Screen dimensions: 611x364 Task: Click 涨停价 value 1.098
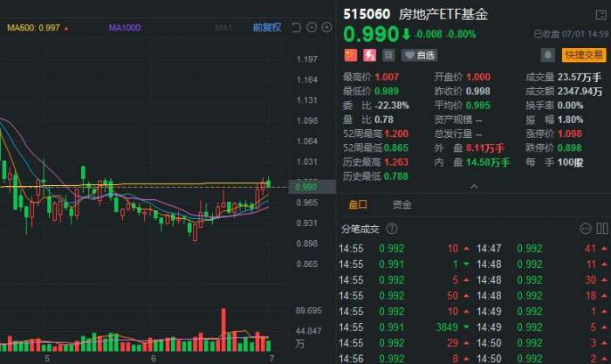pos(570,134)
